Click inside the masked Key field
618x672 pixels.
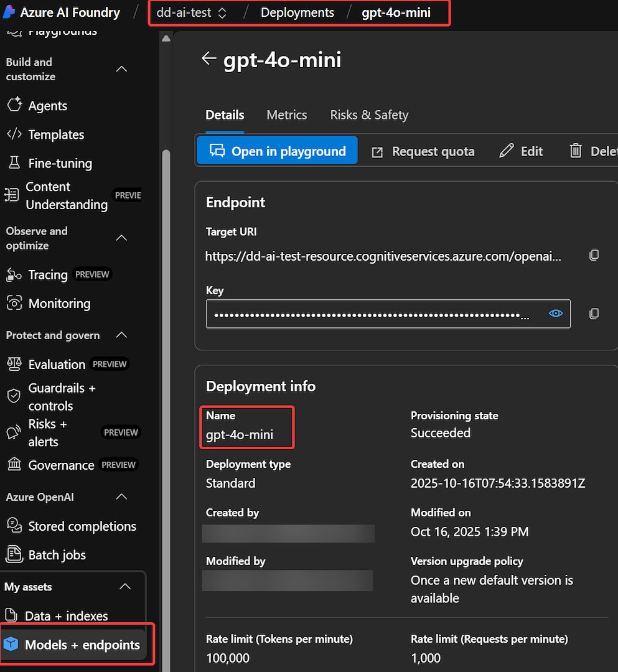click(373, 314)
